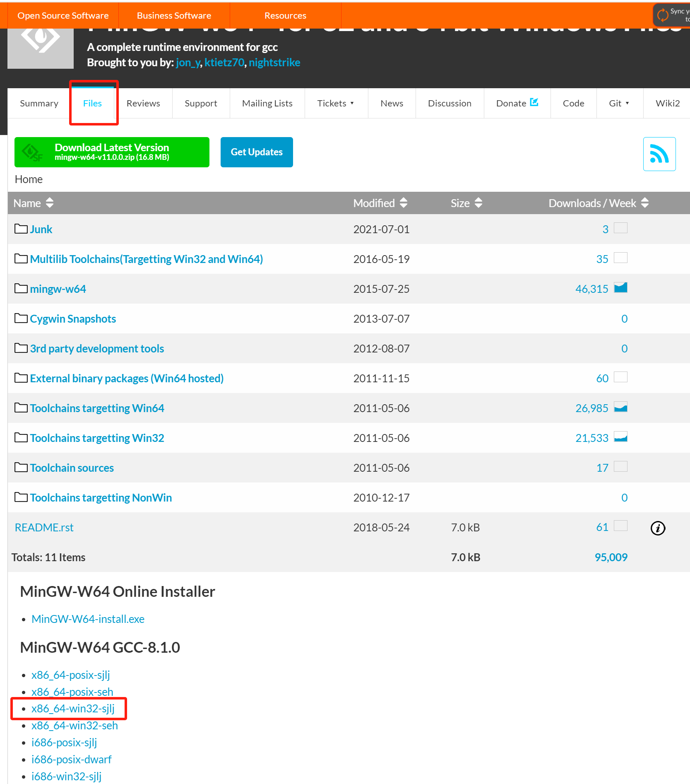Check the compare checkbox beside README.rst
This screenshot has width=690, height=784.
(x=621, y=526)
